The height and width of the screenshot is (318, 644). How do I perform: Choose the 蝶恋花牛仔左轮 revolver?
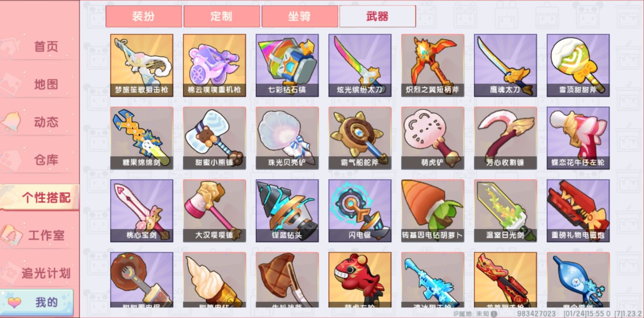(x=578, y=138)
